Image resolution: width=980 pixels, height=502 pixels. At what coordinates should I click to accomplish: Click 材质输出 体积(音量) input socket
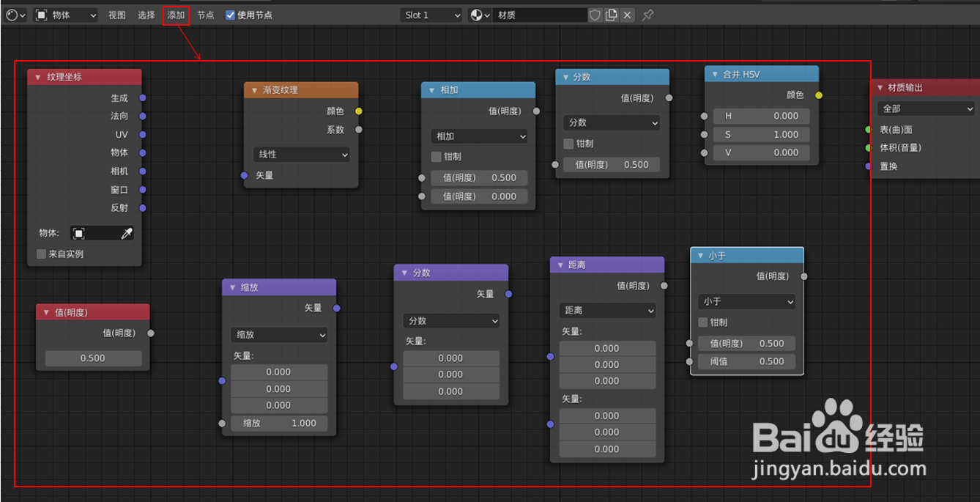click(869, 148)
